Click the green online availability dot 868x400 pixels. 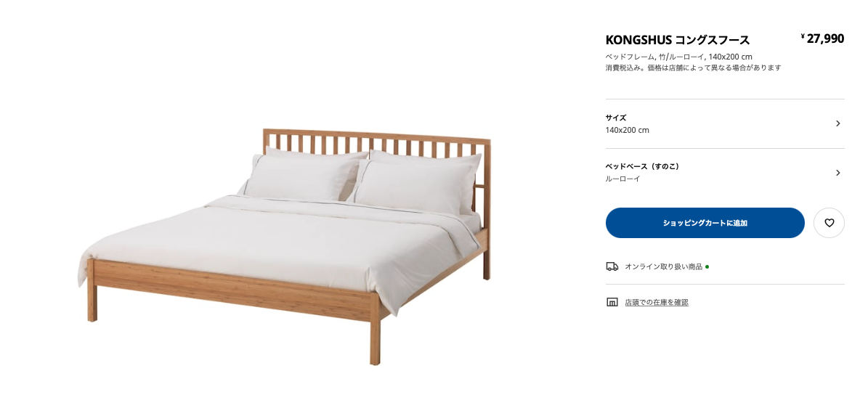[707, 266]
